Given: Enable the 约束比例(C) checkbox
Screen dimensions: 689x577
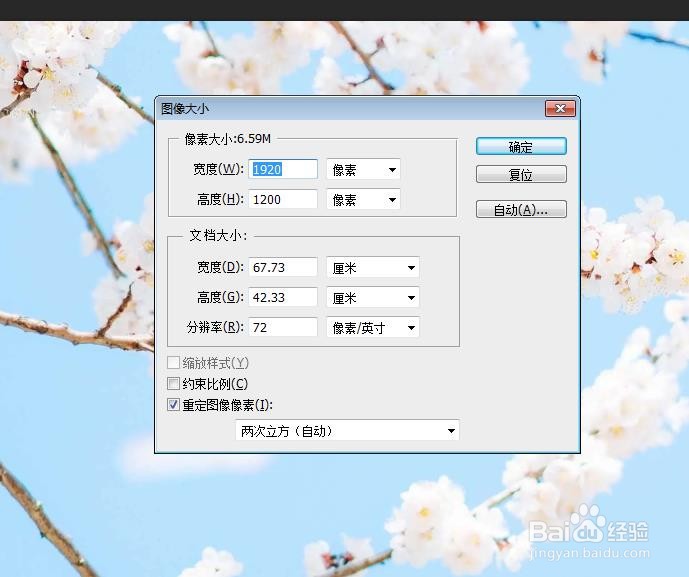Looking at the screenshot, I should click(173, 384).
